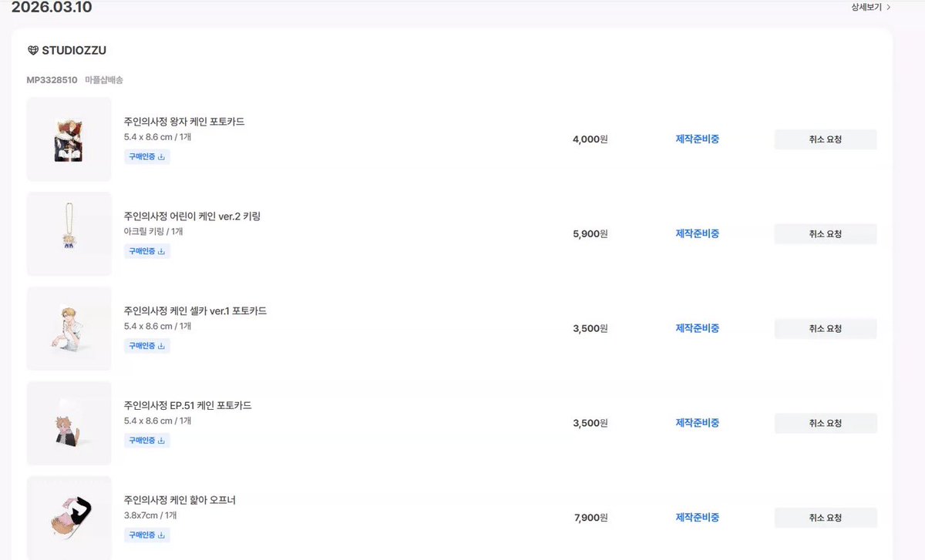Image resolution: width=925 pixels, height=560 pixels.
Task: Open 주인의사정 어린이 케인 ver.2 키링 title
Action: coord(192,216)
